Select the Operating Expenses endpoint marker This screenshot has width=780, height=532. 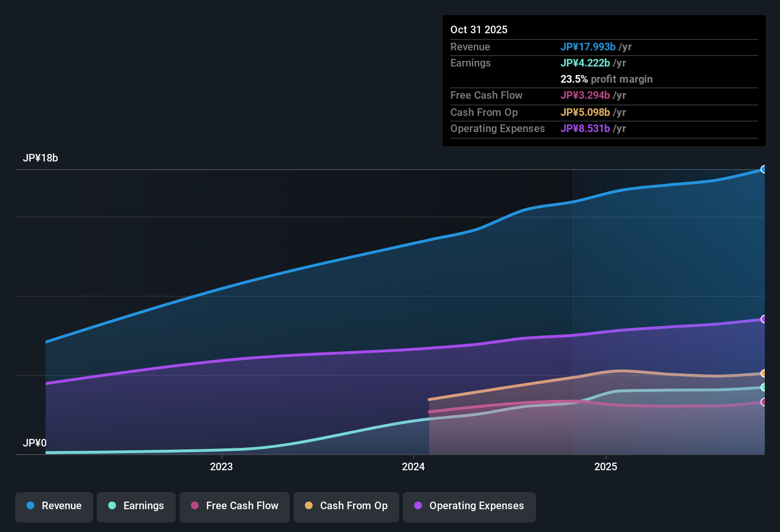pos(764,319)
